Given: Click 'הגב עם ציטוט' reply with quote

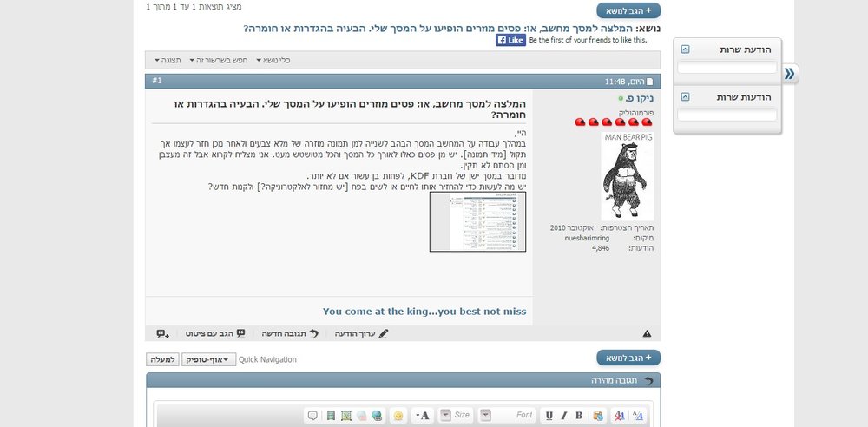Looking at the screenshot, I should point(215,333).
